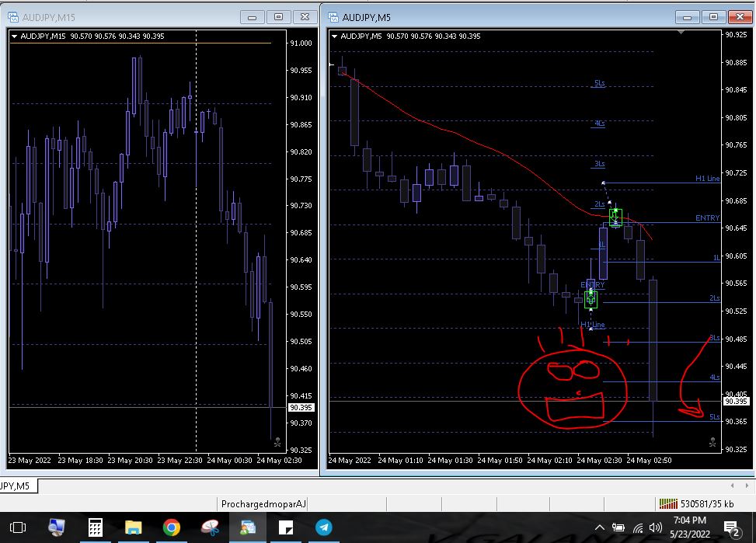Click the 90.885 price on M5 scale
Image resolution: width=756 pixels, height=543 pixels.
point(737,62)
